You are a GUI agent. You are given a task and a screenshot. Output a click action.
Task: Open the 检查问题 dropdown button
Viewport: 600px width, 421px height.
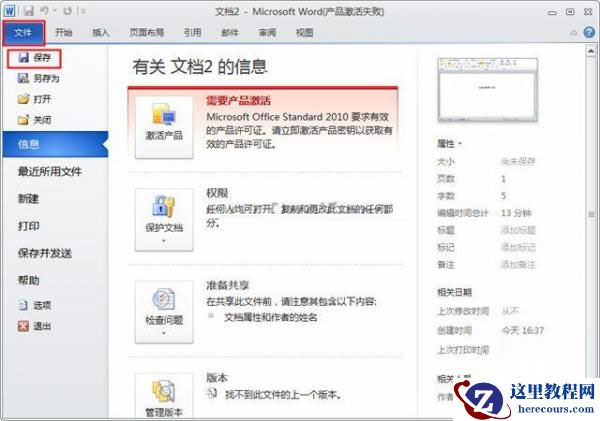point(164,312)
